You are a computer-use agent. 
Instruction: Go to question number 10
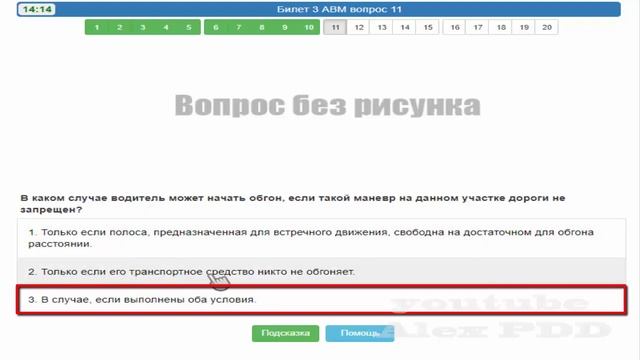(308, 27)
